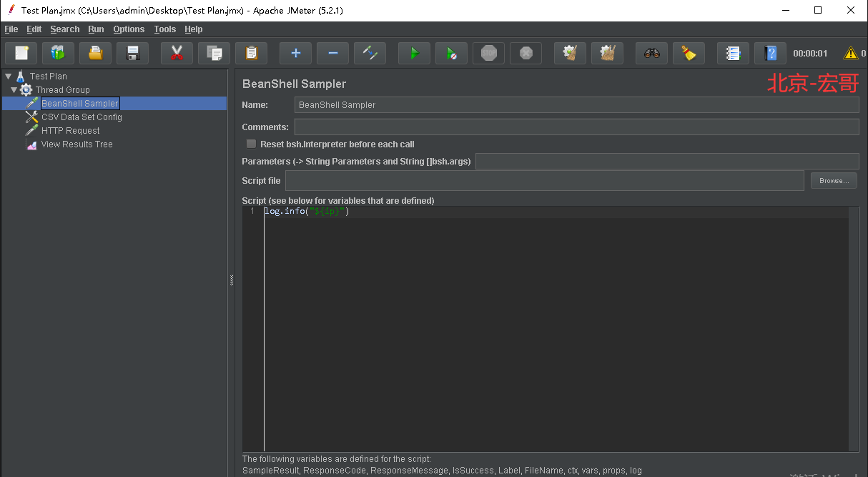Click the panel splitter collapse handle
This screenshot has height=477, width=868.
click(x=232, y=281)
